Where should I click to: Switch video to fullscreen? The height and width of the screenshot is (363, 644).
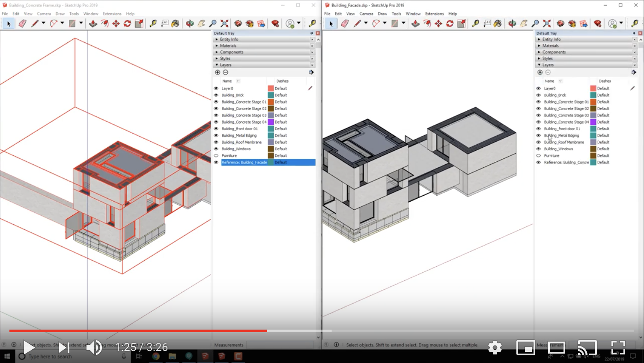click(618, 347)
